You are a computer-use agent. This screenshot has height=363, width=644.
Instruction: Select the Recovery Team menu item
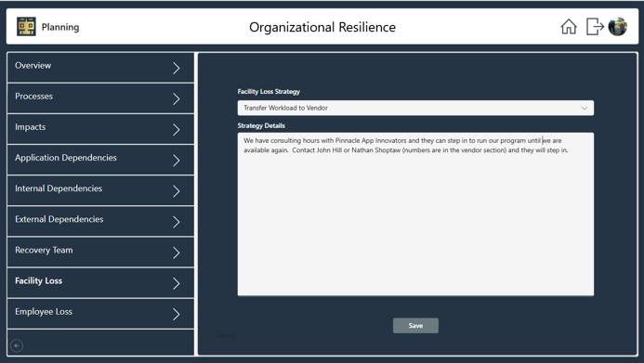coord(100,253)
